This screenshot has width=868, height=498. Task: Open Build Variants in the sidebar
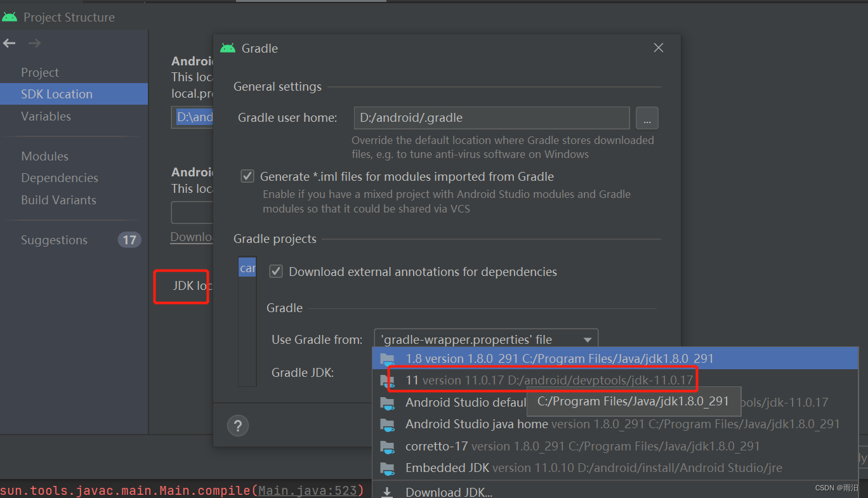(58, 200)
